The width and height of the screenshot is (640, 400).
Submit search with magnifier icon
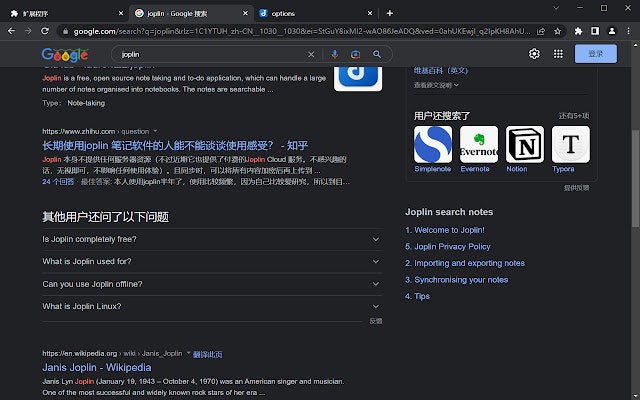coord(377,54)
